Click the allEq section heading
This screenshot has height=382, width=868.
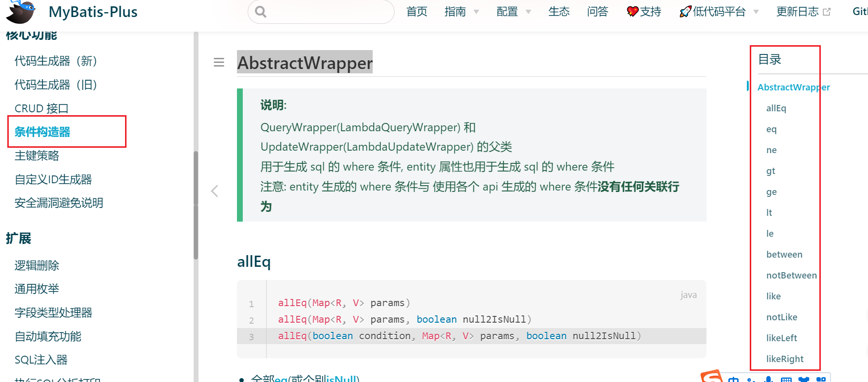pos(253,261)
